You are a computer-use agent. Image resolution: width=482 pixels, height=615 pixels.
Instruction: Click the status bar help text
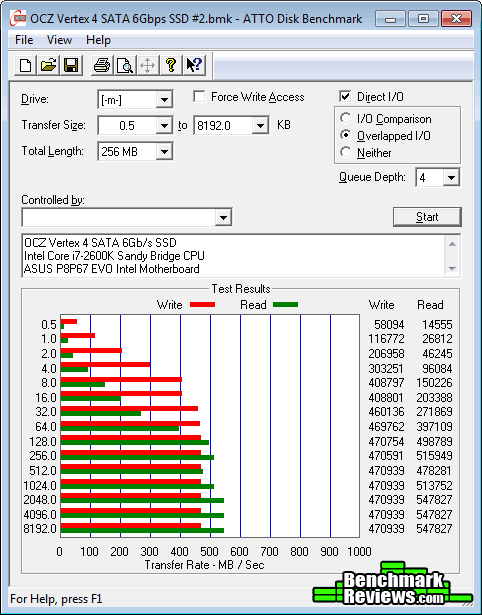click(56, 599)
